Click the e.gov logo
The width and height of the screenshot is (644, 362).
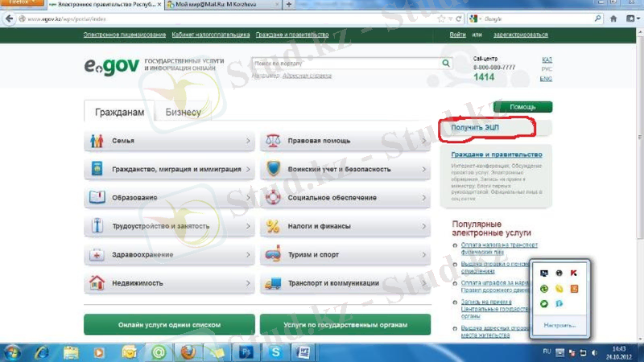click(111, 66)
